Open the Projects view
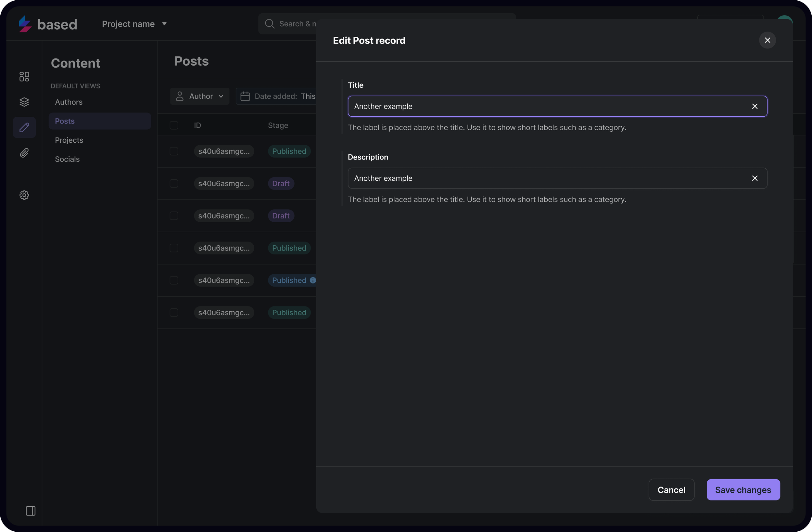Image resolution: width=812 pixels, height=532 pixels. point(69,140)
